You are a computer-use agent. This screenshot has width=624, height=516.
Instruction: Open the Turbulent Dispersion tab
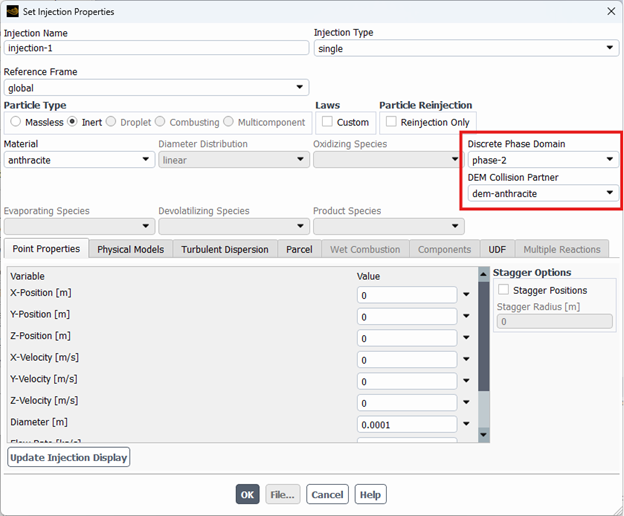[x=224, y=250]
